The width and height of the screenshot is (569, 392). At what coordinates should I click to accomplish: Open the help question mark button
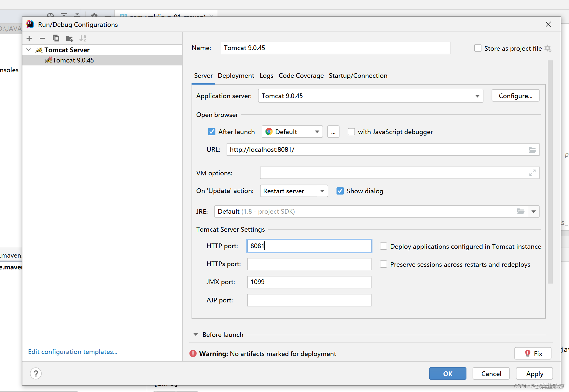pos(36,374)
